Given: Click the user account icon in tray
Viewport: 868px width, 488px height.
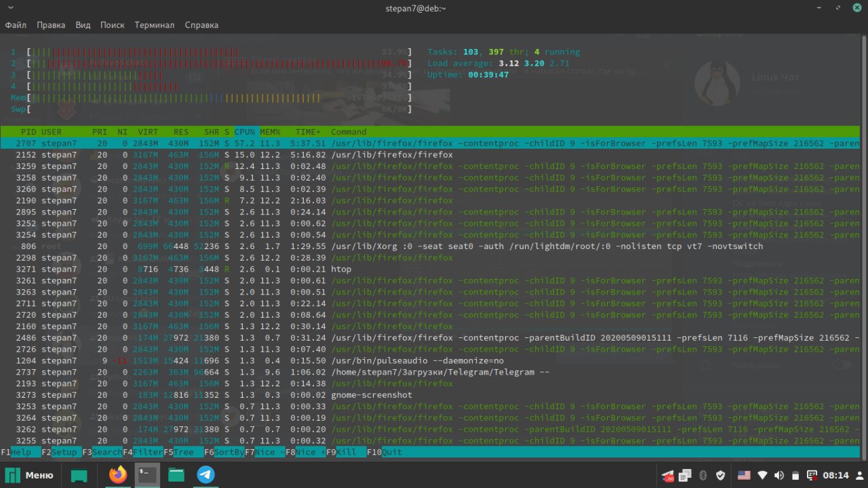Looking at the screenshot, I should click(x=859, y=475).
